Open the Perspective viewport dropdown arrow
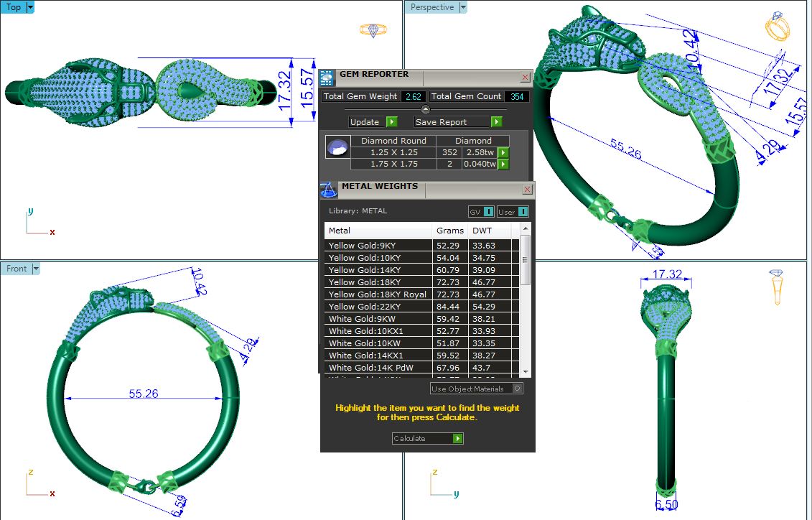The image size is (812, 520). point(463,7)
